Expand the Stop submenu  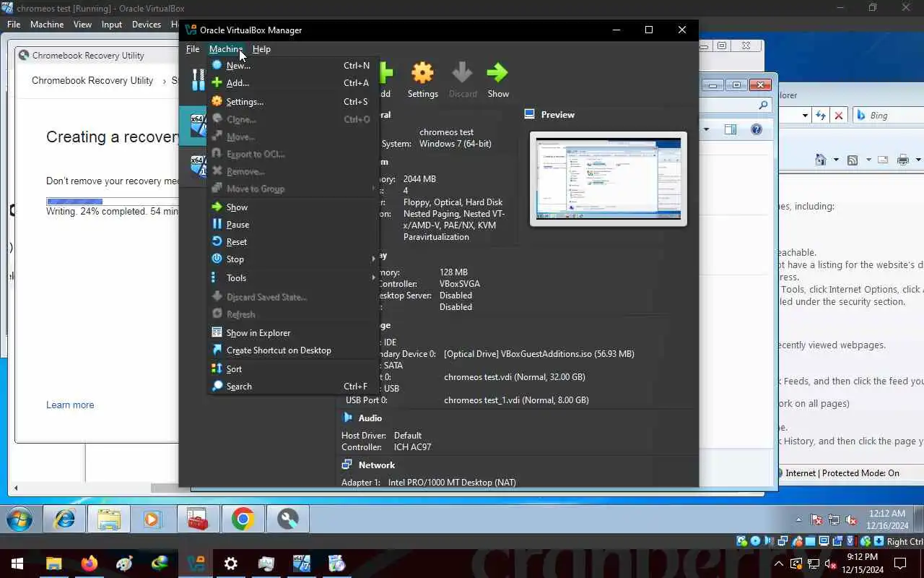292,259
